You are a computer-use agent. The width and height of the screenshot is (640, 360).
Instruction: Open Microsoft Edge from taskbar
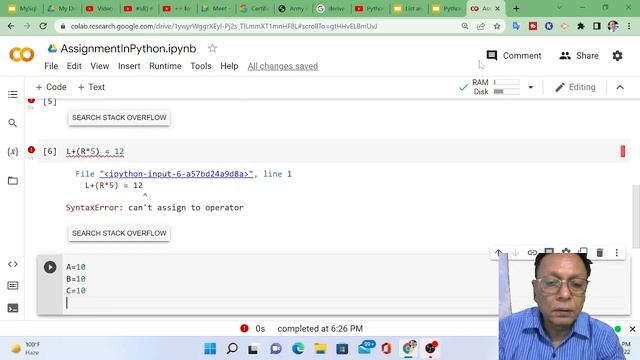[x=298, y=349]
